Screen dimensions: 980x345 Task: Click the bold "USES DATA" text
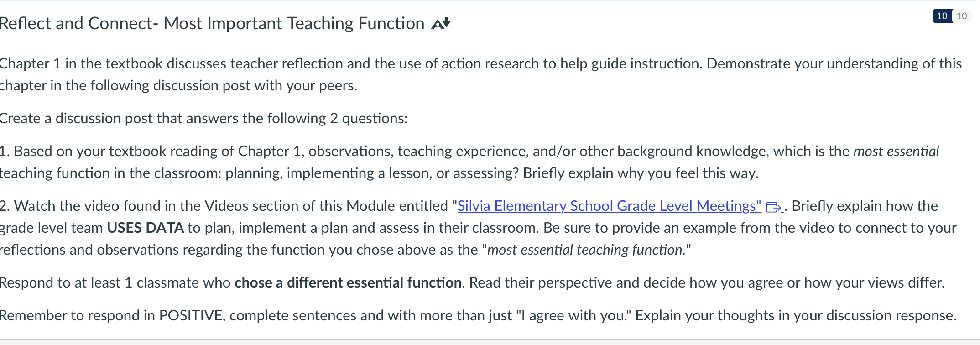coord(145,228)
